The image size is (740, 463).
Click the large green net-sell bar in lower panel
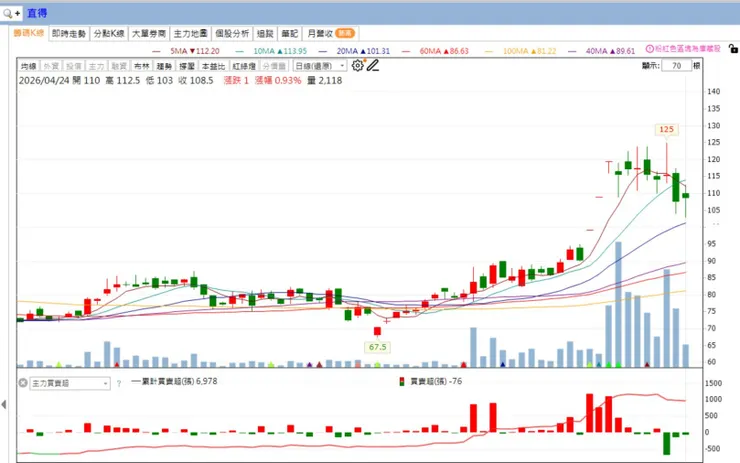(666, 443)
